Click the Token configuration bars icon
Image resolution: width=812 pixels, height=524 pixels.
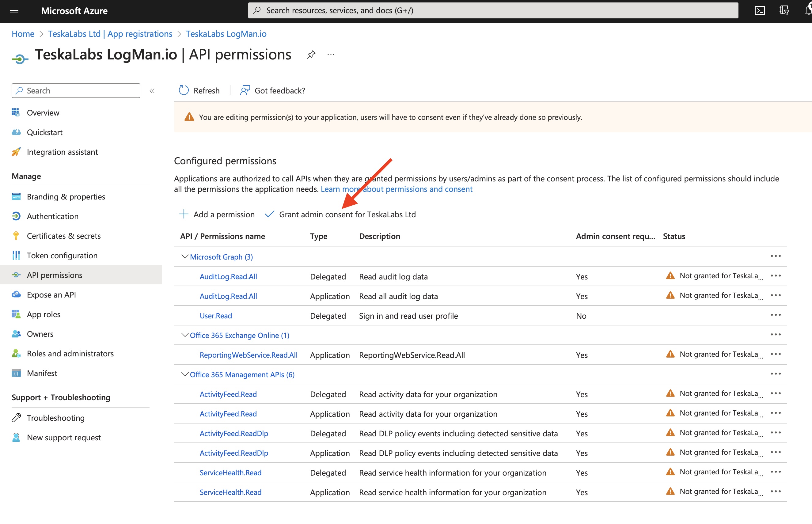tap(16, 255)
